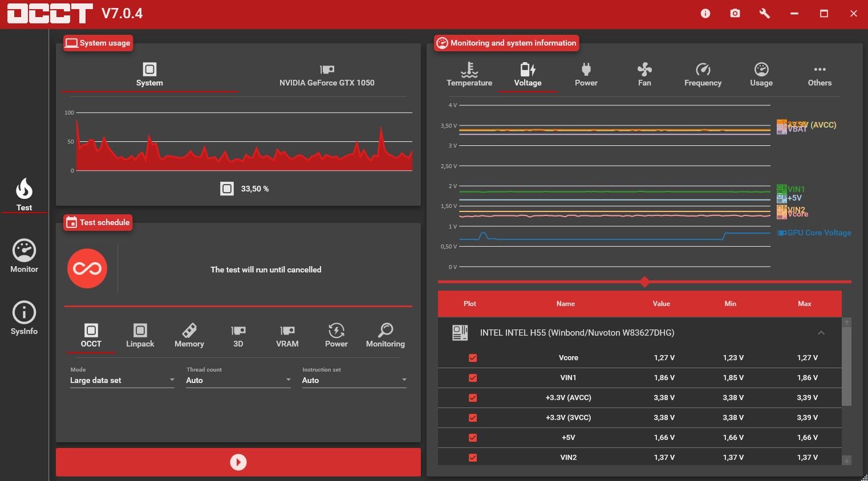Click the CPU usage icon beside 33,50 %
The width and height of the screenshot is (868, 481).
[x=227, y=189]
